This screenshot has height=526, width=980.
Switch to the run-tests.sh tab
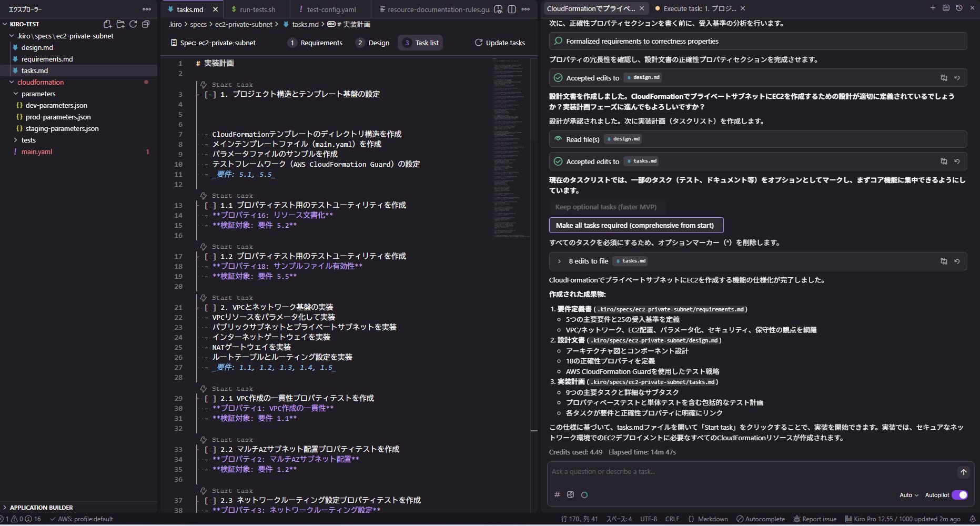[257, 9]
